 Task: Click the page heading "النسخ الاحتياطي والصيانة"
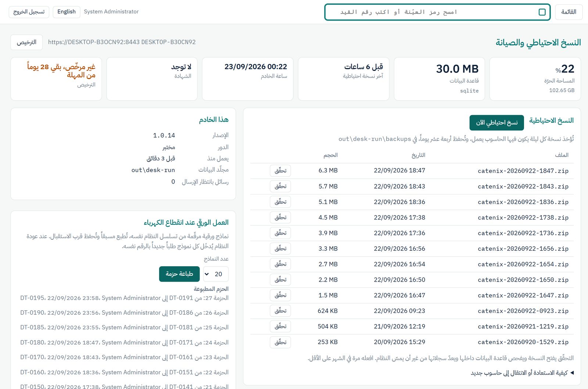click(538, 43)
